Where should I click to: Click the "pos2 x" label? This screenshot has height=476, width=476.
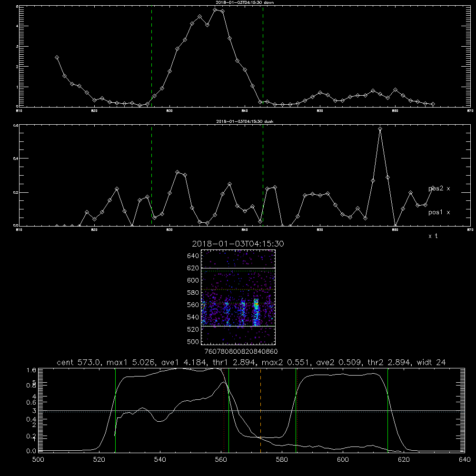click(439, 188)
